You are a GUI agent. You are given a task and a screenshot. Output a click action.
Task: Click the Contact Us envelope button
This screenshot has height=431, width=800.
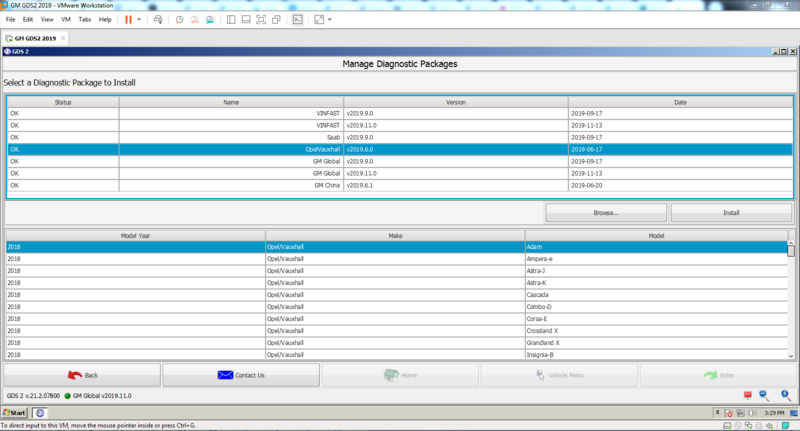[241, 375]
